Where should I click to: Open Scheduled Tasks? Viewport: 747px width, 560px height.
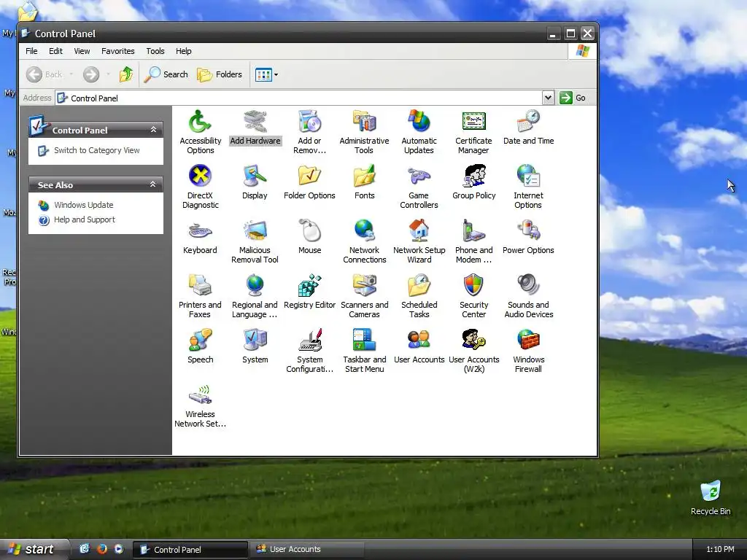tap(419, 296)
